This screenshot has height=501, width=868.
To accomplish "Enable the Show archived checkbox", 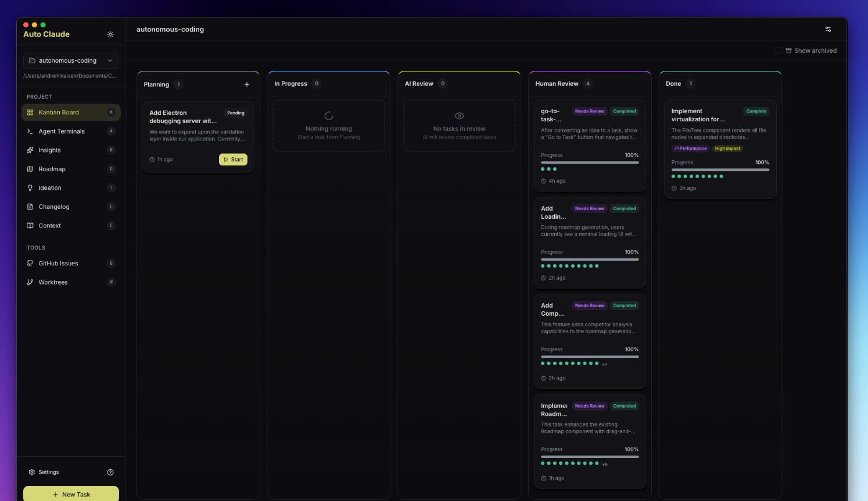I will [779, 51].
